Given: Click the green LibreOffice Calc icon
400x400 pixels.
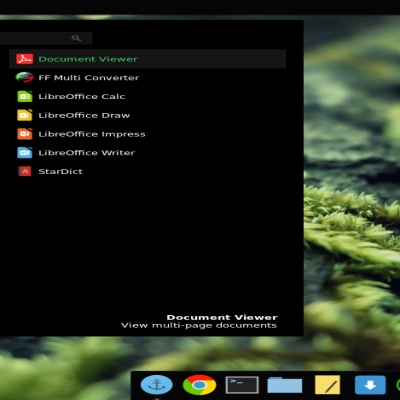Looking at the screenshot, I should (x=25, y=96).
